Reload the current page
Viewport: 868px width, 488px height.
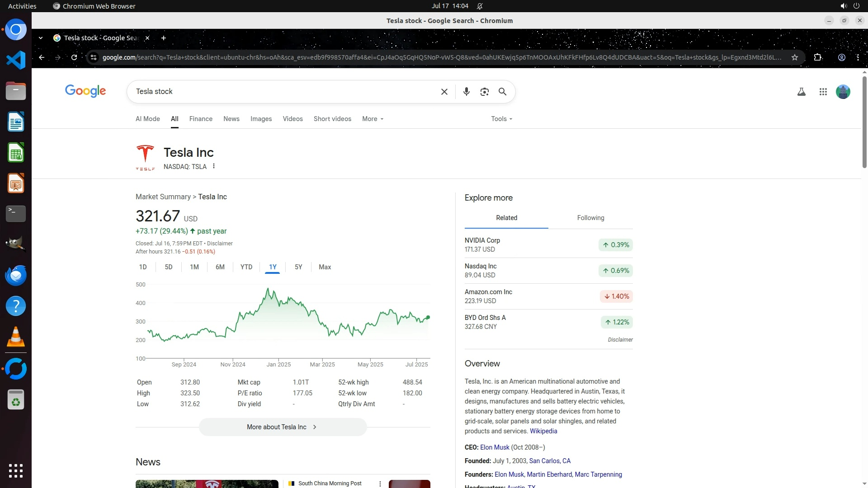pos(74,57)
